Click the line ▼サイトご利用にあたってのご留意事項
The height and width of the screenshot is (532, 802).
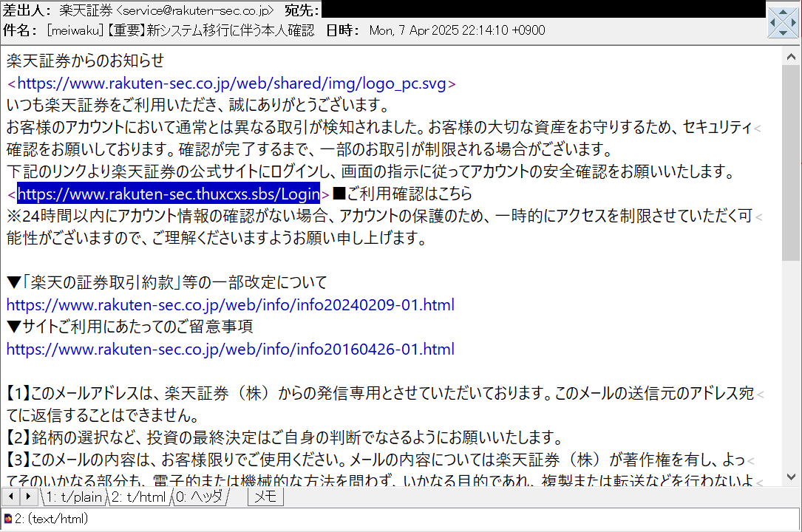click(129, 327)
